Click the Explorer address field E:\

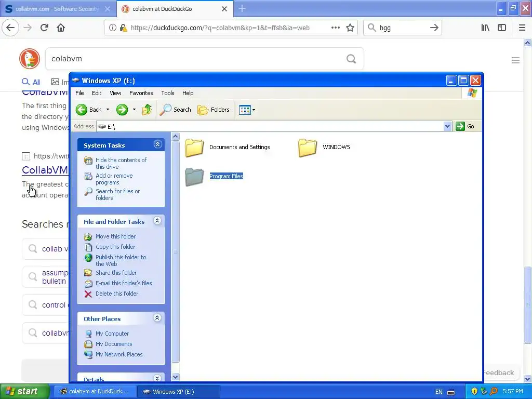pyautogui.click(x=270, y=126)
